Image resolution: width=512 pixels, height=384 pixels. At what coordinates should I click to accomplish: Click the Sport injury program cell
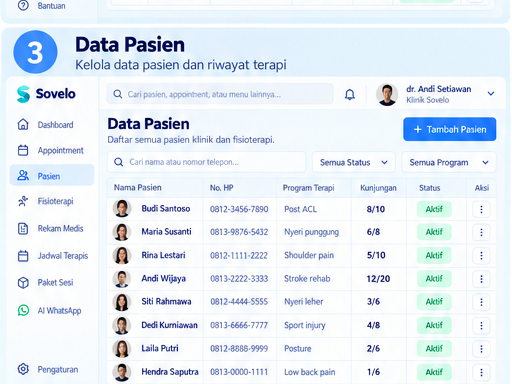[x=305, y=325]
